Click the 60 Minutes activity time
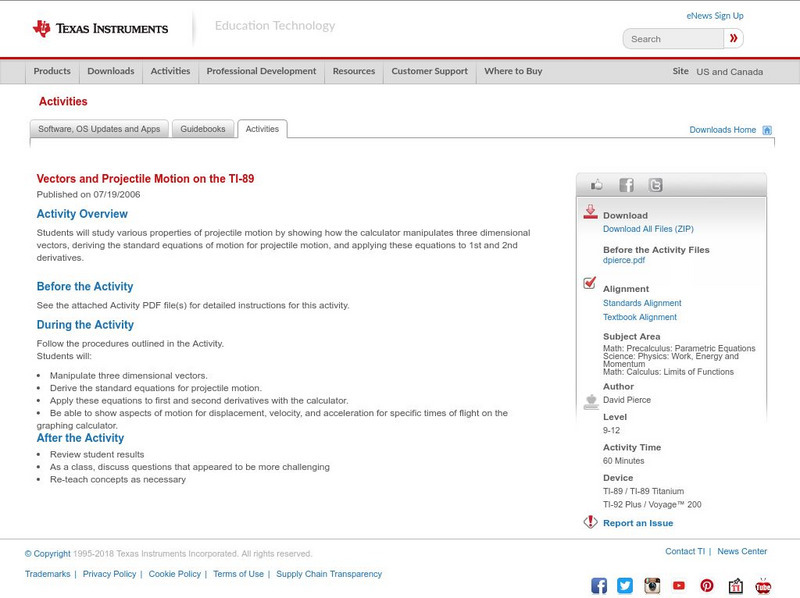 pos(623,461)
